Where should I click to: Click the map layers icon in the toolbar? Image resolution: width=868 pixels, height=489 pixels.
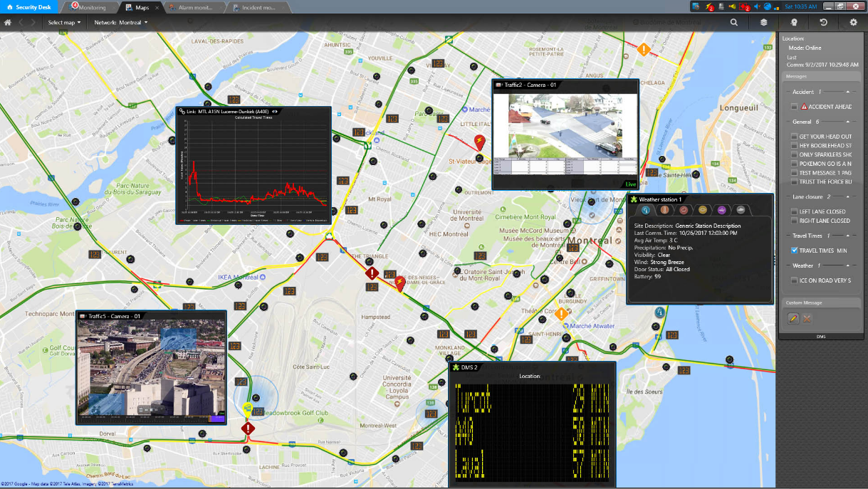pos(764,22)
